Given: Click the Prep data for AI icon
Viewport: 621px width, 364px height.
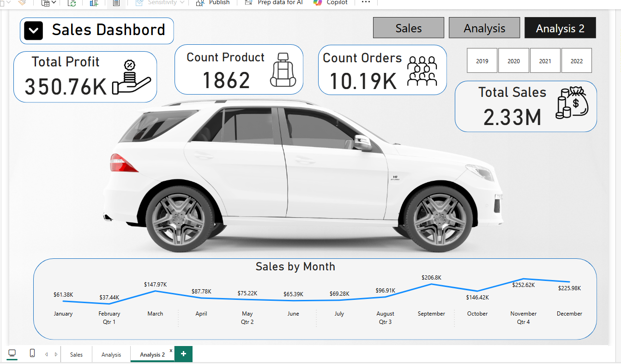Looking at the screenshot, I should [x=249, y=2].
